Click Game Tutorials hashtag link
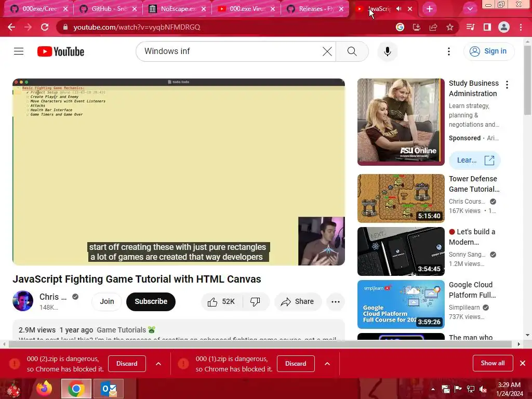 coord(126,330)
